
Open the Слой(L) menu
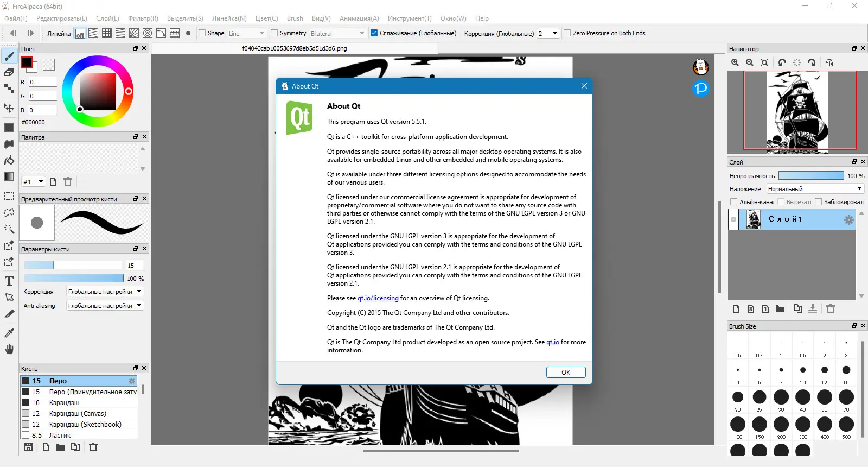point(107,18)
